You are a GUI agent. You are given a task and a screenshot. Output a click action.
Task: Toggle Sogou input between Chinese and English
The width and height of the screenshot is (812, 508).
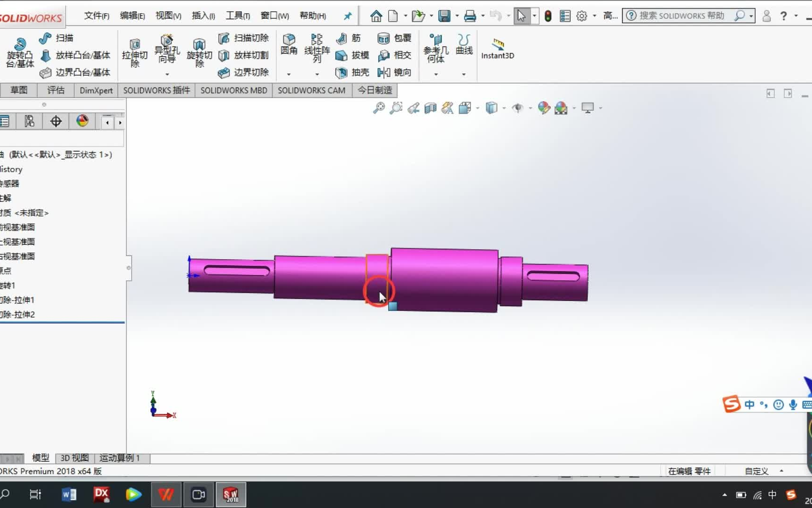[750, 405]
